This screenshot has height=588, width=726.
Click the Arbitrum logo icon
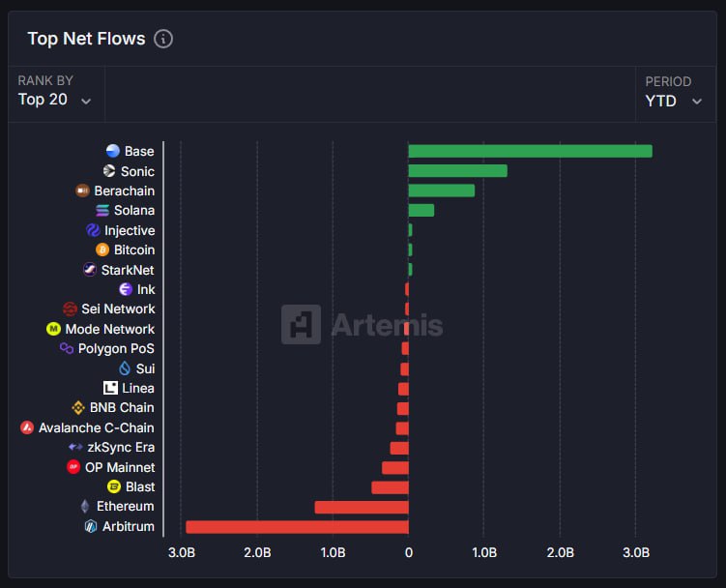click(x=91, y=526)
